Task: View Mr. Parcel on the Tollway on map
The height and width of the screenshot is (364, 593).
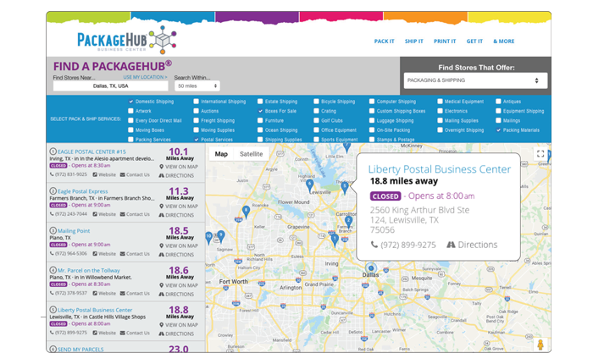Action: click(x=179, y=285)
